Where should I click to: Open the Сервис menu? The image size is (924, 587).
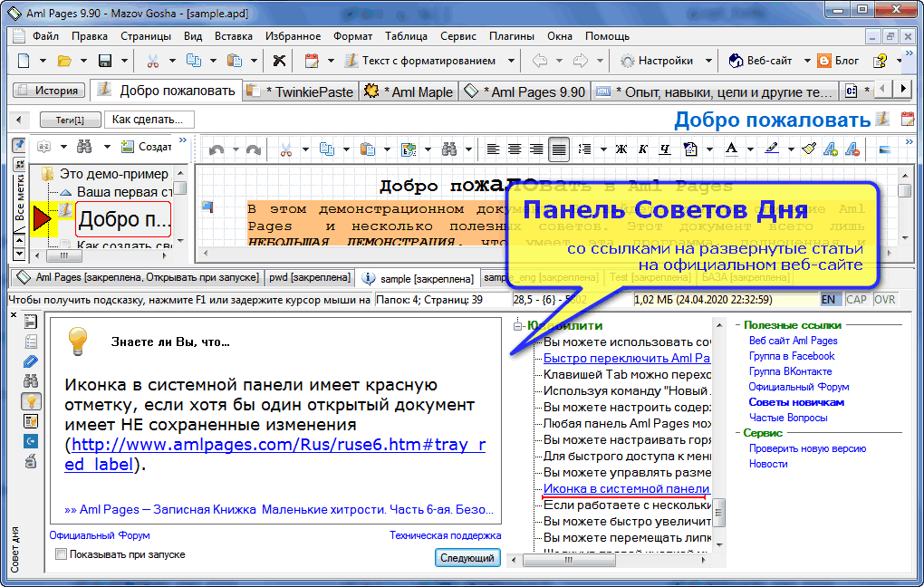pos(457,36)
